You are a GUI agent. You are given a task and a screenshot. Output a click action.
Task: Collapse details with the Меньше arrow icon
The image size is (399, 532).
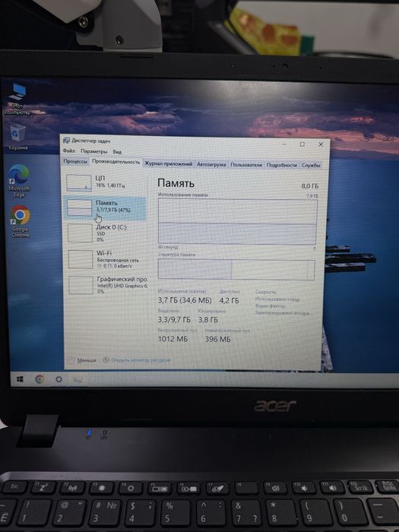71,360
